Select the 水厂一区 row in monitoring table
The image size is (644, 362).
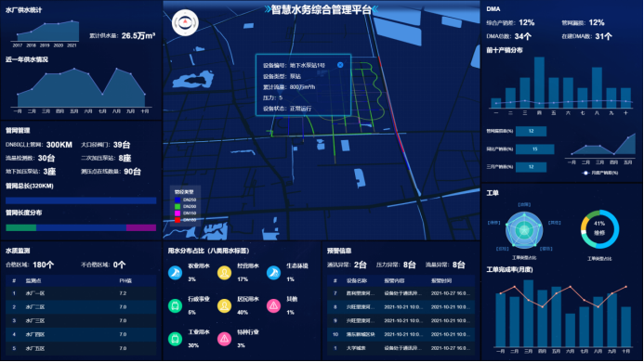coord(81,293)
